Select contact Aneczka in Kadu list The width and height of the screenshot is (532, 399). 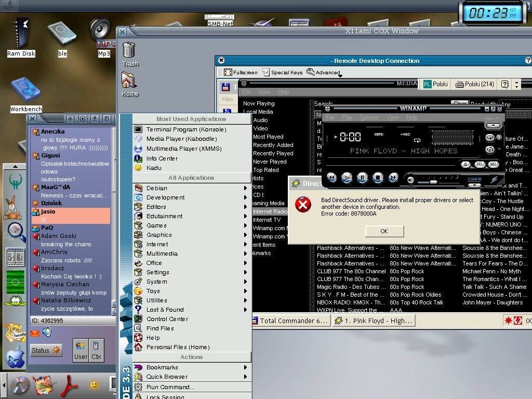coord(71,139)
